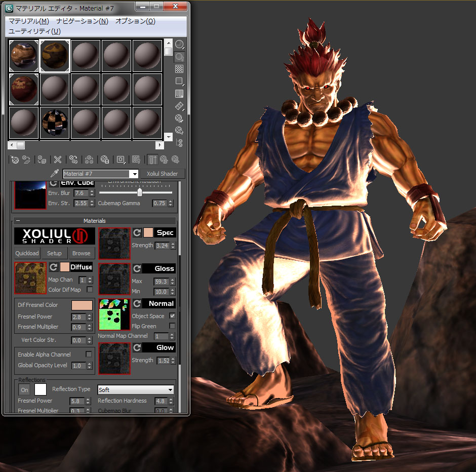Viewport: 476px width, 472px height.
Task: Open Material/Map Navigator icon
Action: coord(179,143)
